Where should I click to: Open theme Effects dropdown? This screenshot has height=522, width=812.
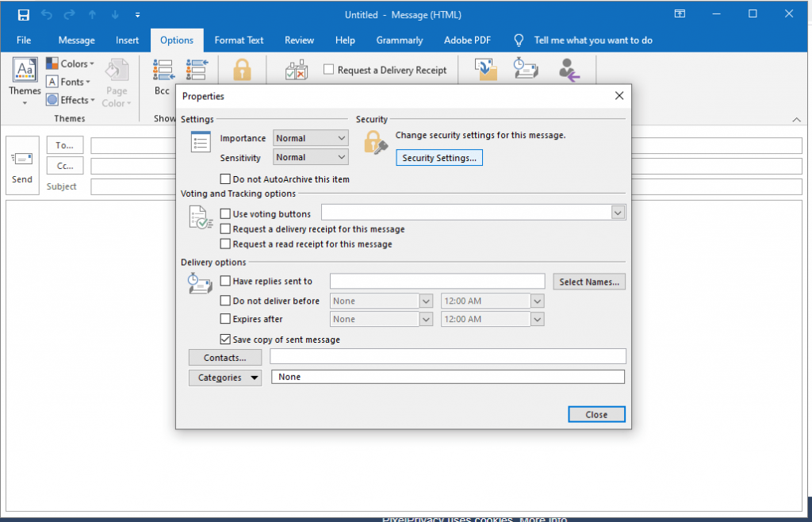pyautogui.click(x=71, y=100)
